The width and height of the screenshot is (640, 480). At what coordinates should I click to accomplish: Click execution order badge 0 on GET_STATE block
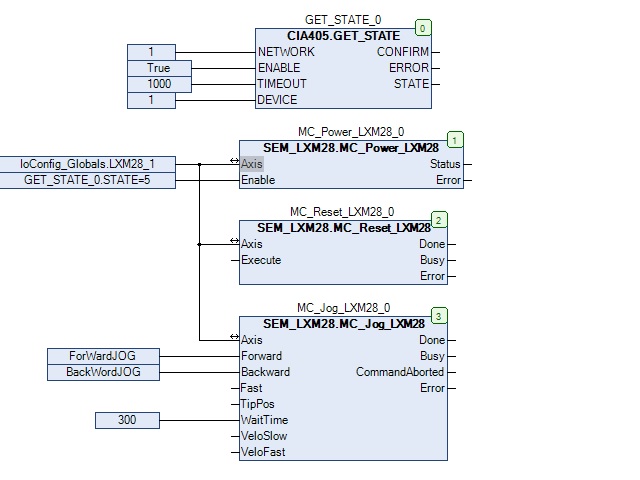coord(424,28)
